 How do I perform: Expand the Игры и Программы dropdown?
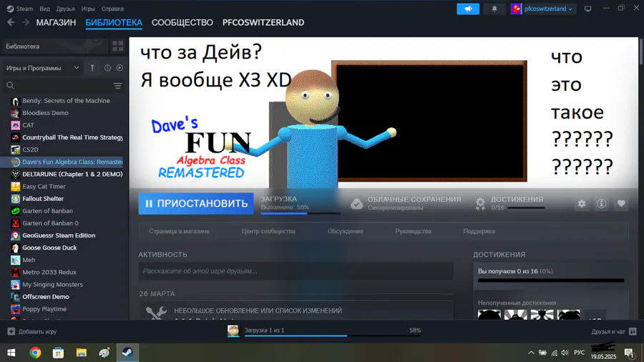[x=43, y=68]
